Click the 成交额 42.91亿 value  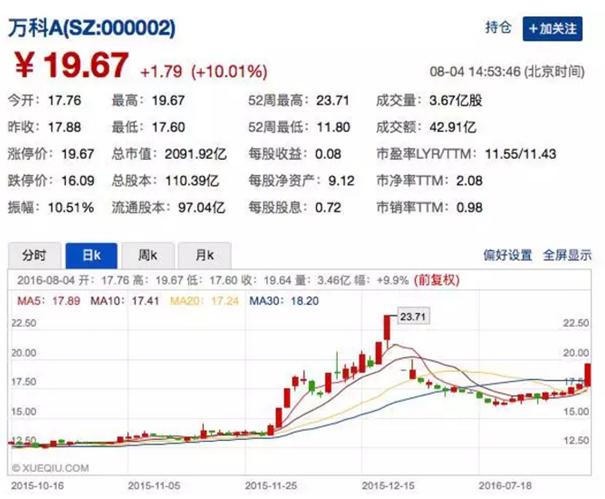(x=453, y=127)
